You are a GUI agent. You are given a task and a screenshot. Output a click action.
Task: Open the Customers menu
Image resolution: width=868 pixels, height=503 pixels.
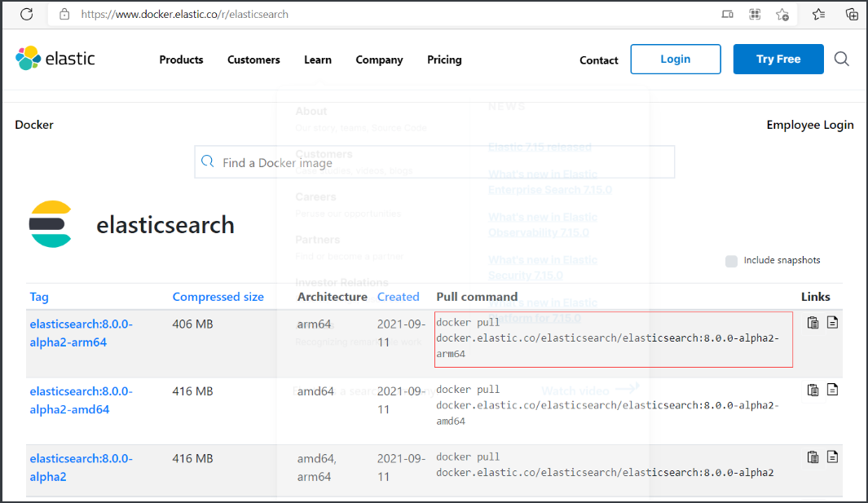pyautogui.click(x=253, y=60)
